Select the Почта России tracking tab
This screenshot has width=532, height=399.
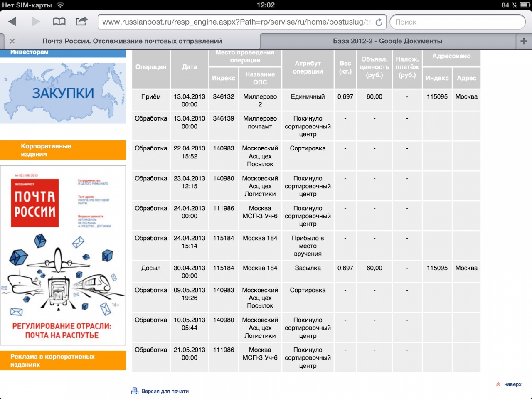[132, 41]
